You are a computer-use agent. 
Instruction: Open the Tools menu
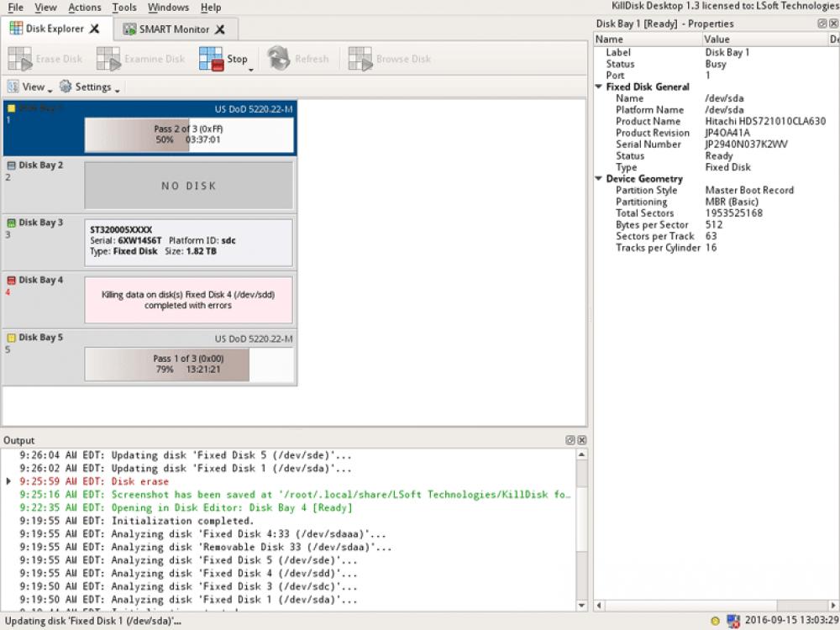coord(124,7)
